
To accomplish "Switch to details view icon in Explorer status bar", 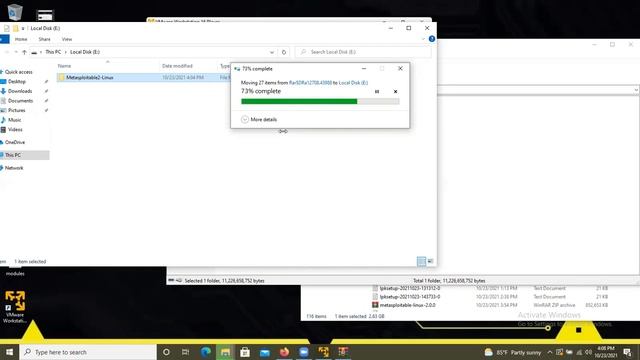I will pos(421,261).
